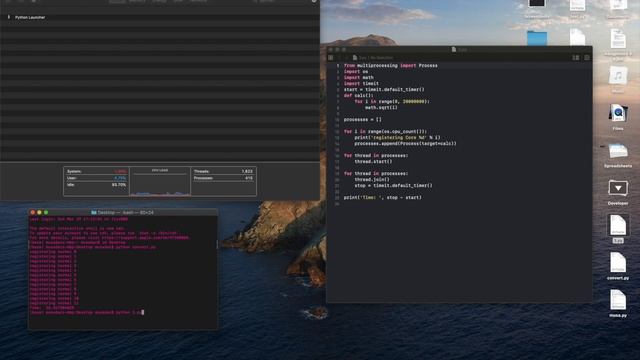Click the 'Registering Core 0' terminal output line
Screen dimensions: 640x360
click(x=53, y=252)
